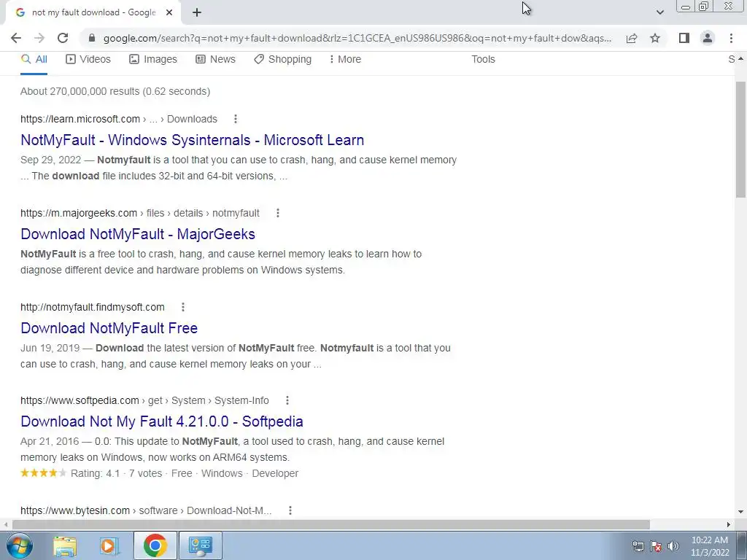Open the Chrome profile avatar

(708, 38)
